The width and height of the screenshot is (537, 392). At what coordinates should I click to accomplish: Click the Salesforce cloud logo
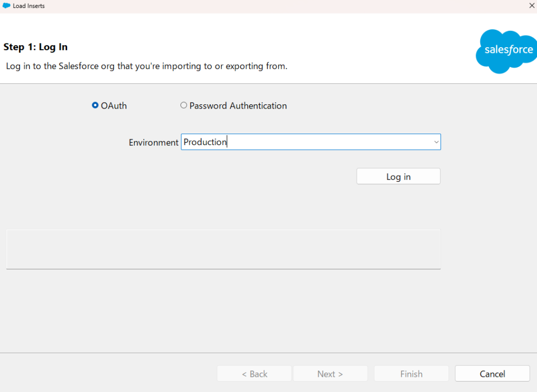(x=506, y=51)
